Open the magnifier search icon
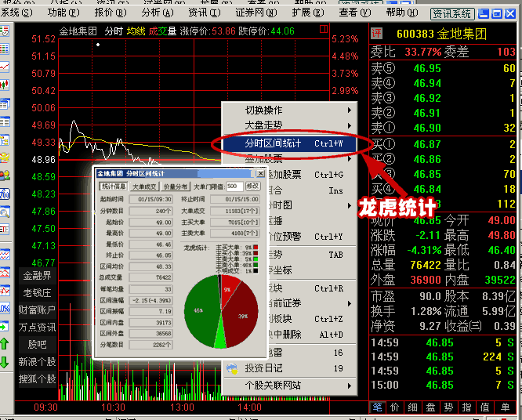522x420 pixels. 5,212
